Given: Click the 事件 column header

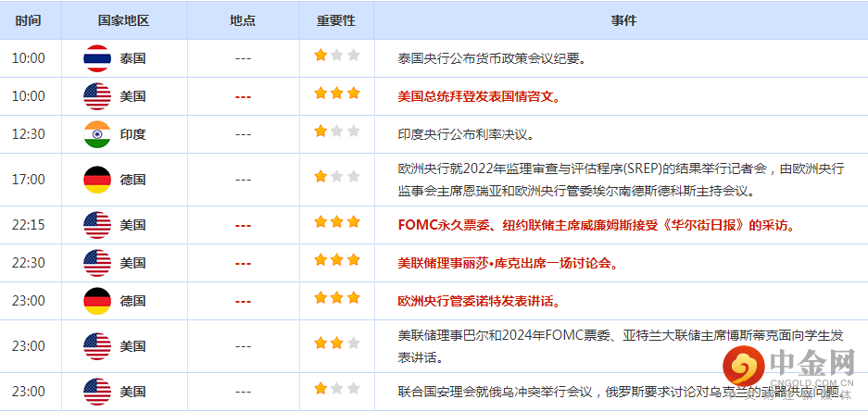Looking at the screenshot, I should pyautogui.click(x=624, y=19).
